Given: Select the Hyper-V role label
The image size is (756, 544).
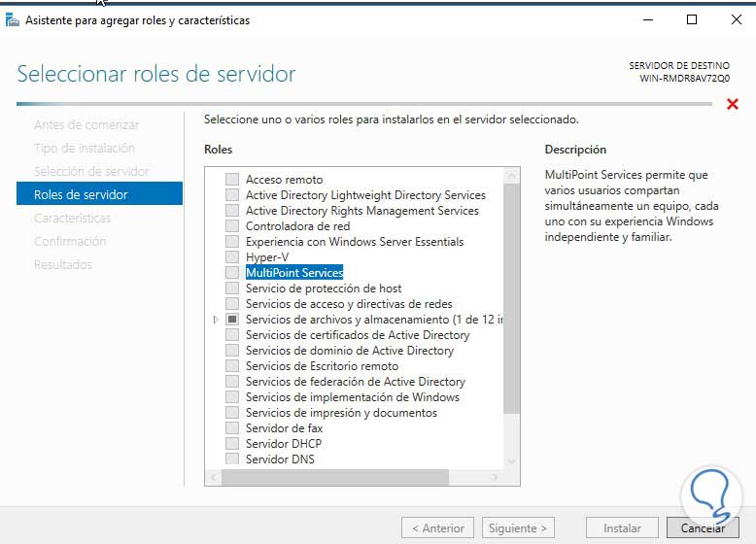Looking at the screenshot, I should 267,257.
